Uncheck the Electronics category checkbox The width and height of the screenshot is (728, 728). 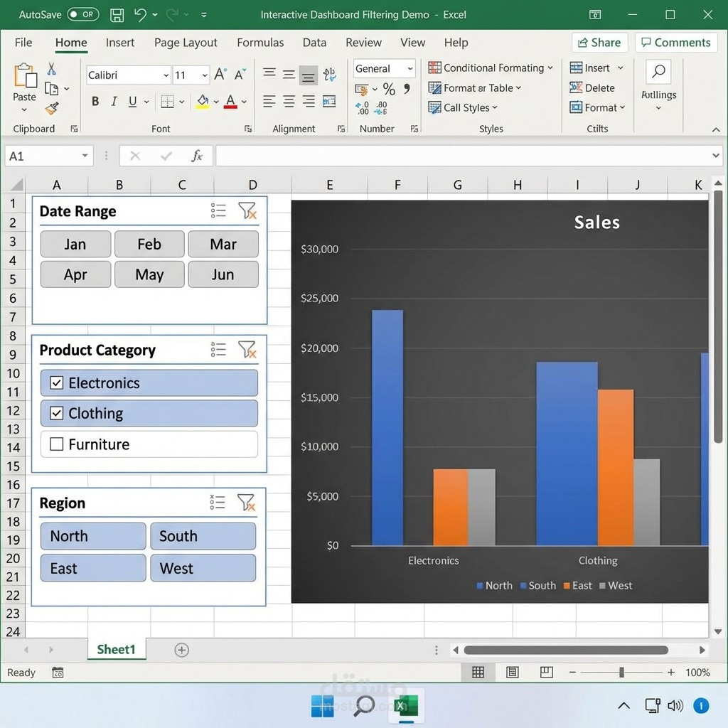point(56,382)
